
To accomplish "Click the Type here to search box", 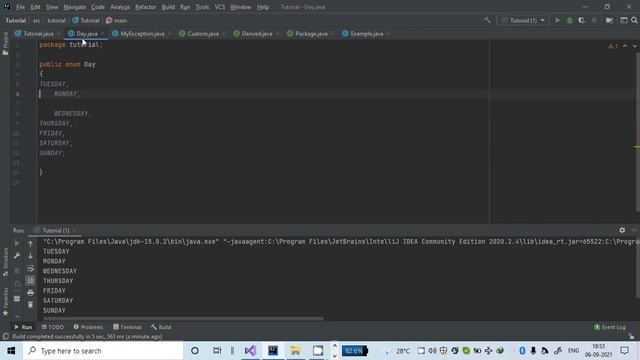I will (103, 351).
